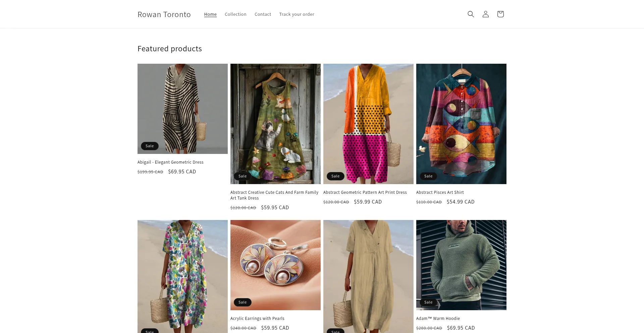Open Abigail - Elegant Geometric Dress link
Image resolution: width=644 pixels, height=333 pixels.
(x=170, y=162)
